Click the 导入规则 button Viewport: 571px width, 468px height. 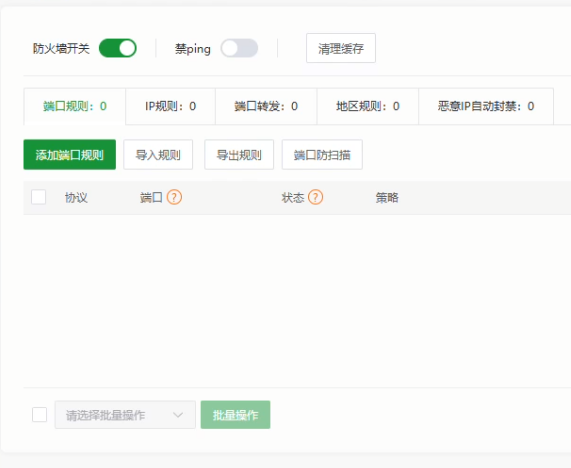(158, 154)
